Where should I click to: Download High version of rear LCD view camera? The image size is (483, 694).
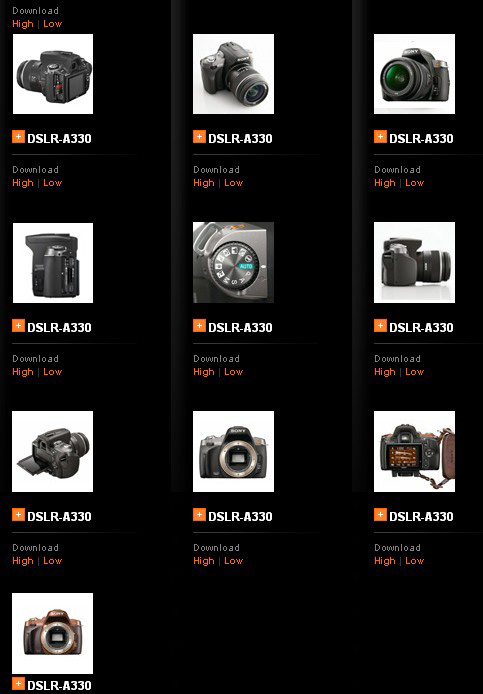click(23, 183)
